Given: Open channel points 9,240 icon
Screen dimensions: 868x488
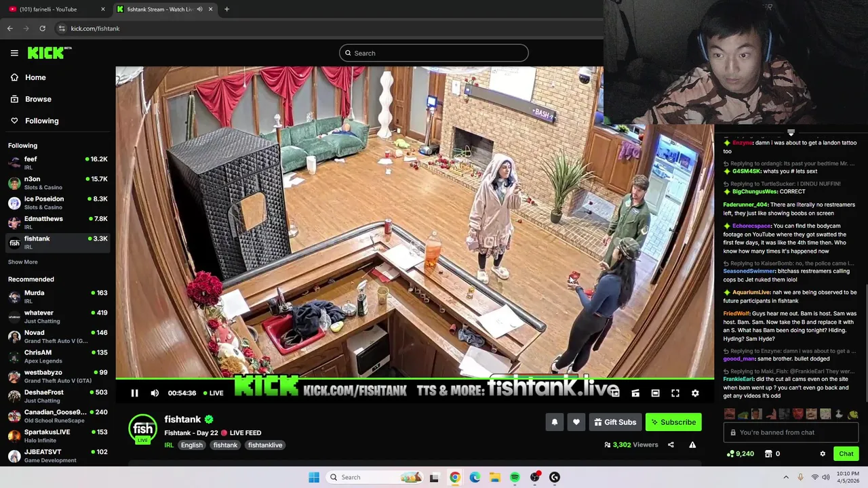Looking at the screenshot, I should pos(740,454).
